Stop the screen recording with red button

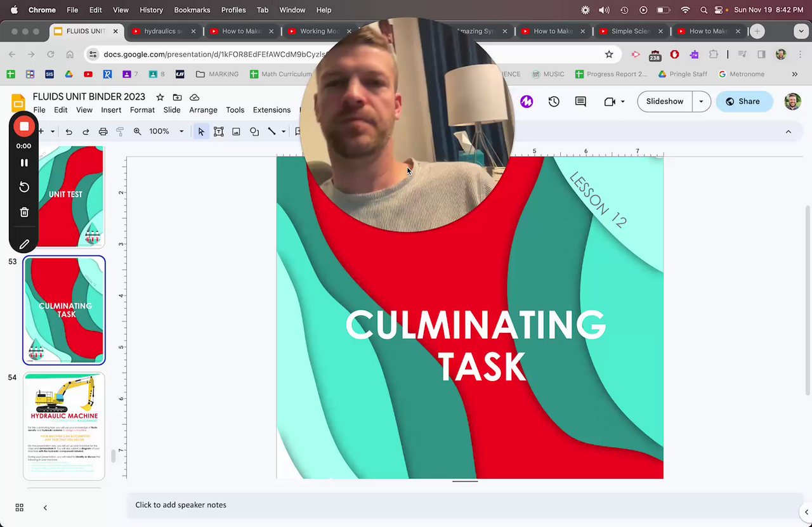pyautogui.click(x=24, y=126)
